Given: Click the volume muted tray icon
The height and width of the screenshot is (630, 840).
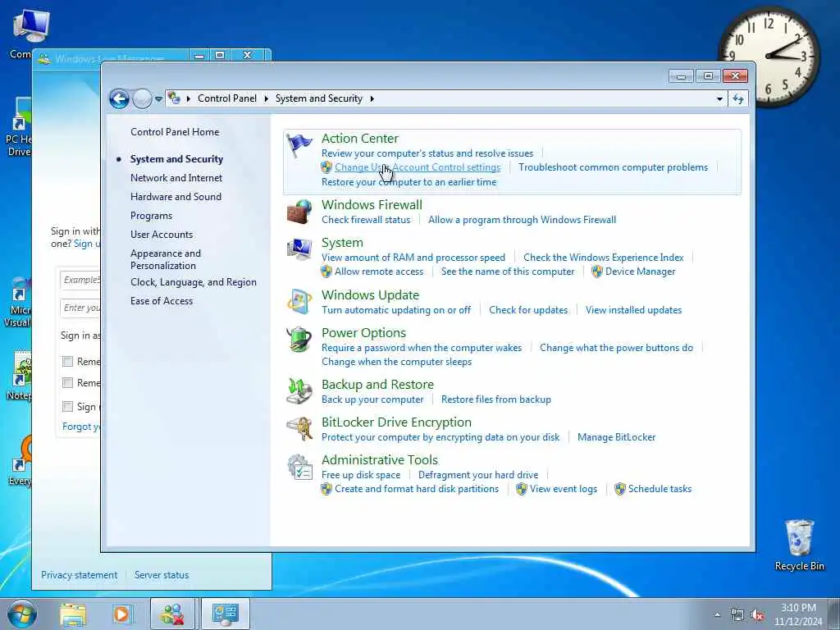Looking at the screenshot, I should [757, 615].
